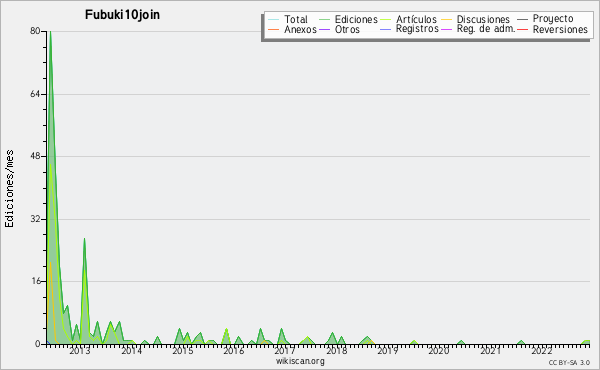Click the wikiscan.org credit text
This screenshot has height=370, width=600.
(300, 361)
